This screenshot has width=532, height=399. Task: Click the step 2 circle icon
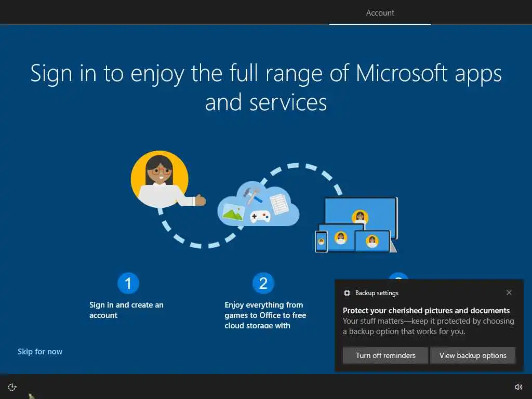[x=263, y=283]
